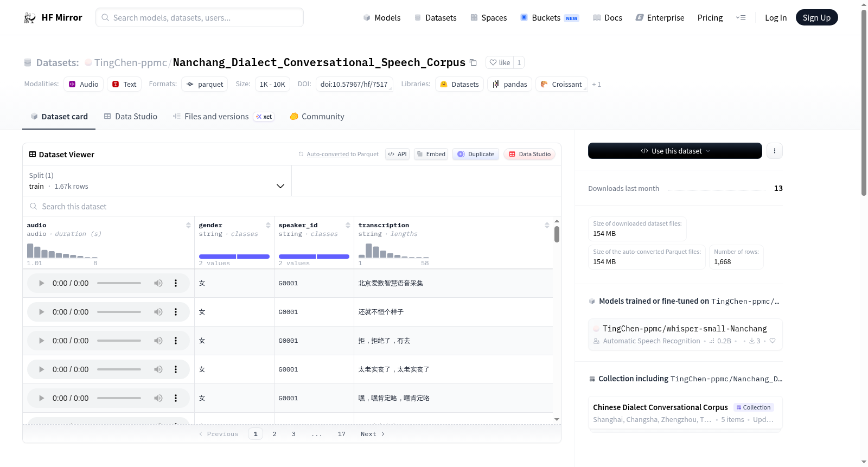Like the dataset with heart button
The image size is (868, 467).
click(500, 62)
